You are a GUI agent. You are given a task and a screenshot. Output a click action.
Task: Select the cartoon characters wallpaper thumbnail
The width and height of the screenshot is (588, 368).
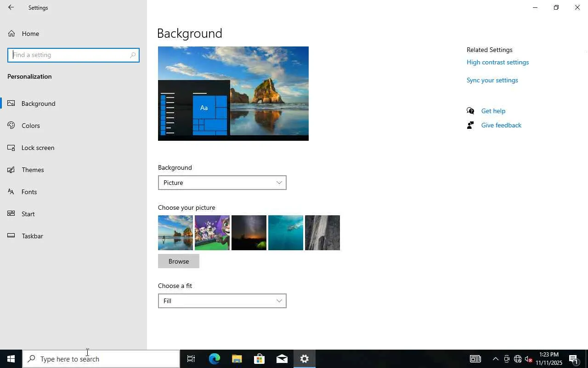212,233
